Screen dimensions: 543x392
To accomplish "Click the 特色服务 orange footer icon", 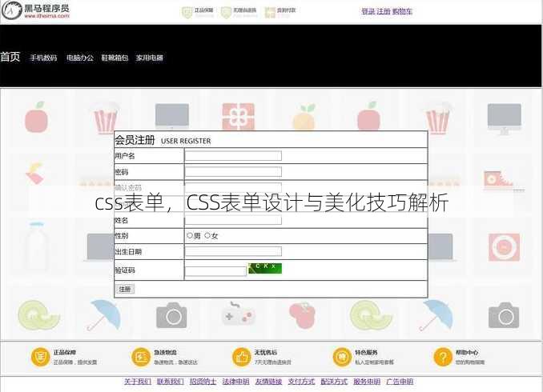I will [x=342, y=357].
